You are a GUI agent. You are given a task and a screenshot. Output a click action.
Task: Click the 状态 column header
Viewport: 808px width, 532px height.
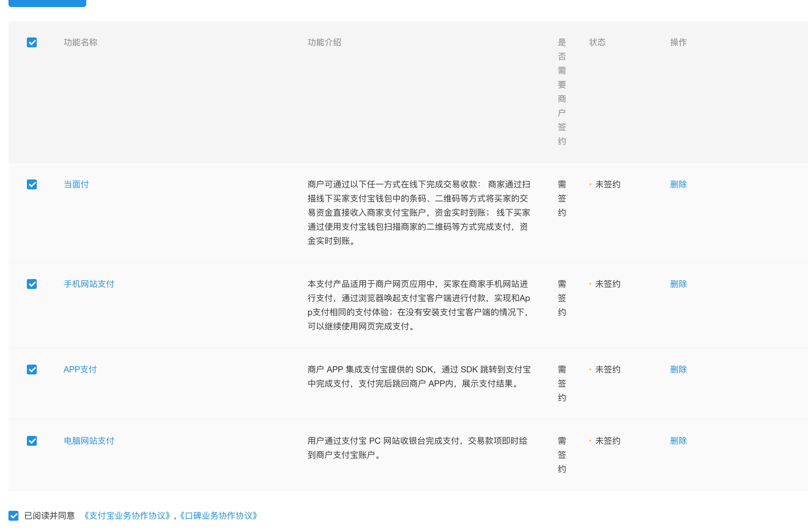pyautogui.click(x=597, y=42)
